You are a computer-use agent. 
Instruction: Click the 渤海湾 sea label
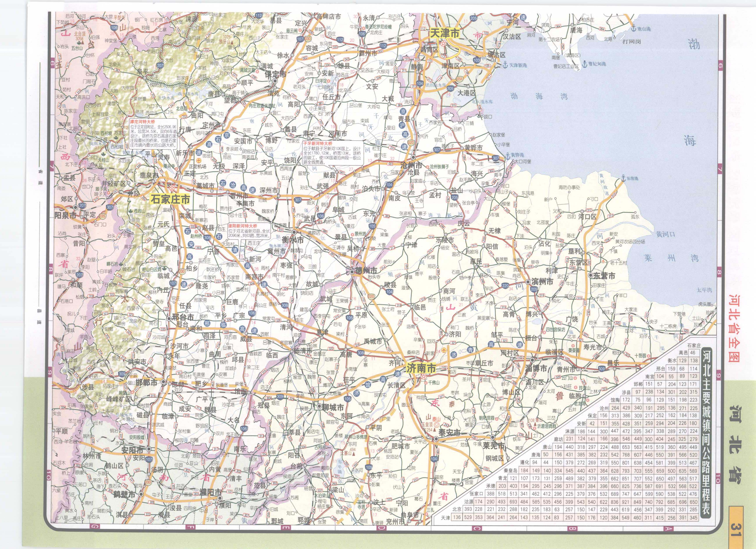click(539, 97)
